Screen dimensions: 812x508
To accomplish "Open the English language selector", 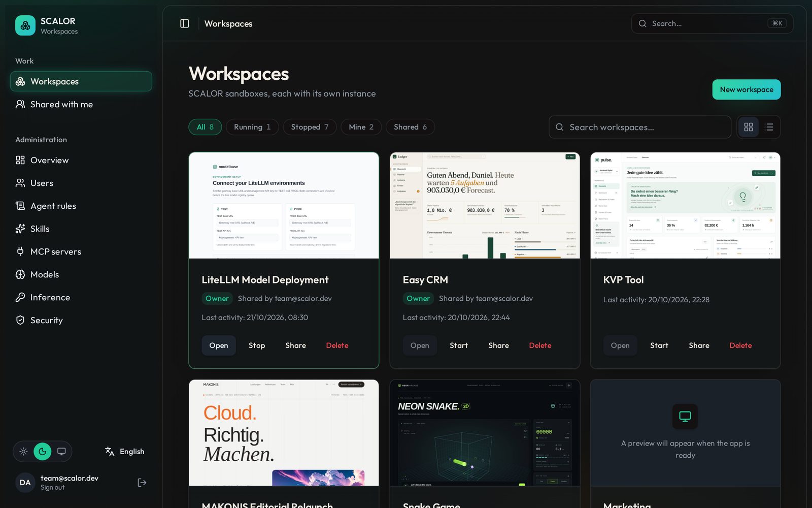I will click(x=125, y=451).
